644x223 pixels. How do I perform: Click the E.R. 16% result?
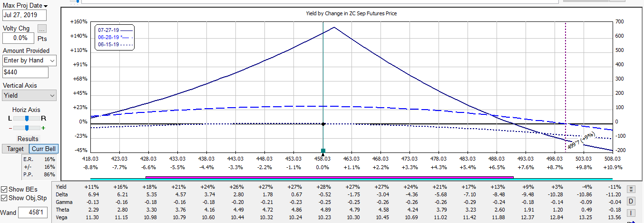pos(39,159)
